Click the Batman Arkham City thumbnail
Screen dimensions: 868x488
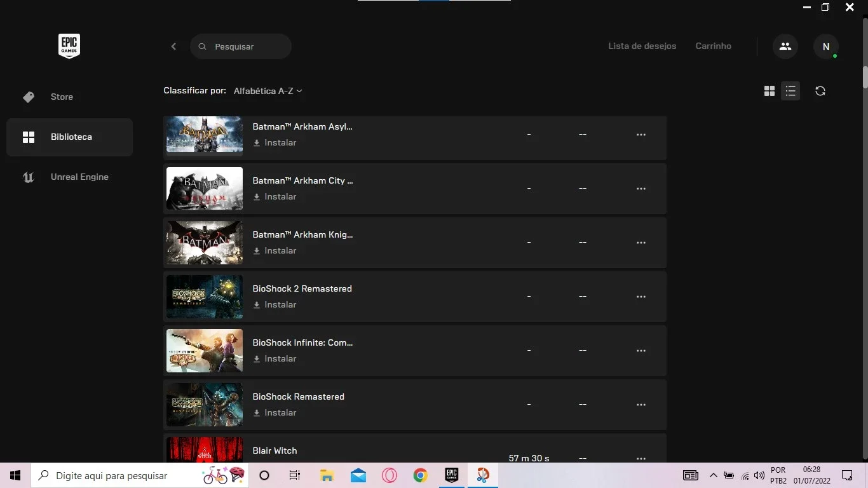pos(205,189)
